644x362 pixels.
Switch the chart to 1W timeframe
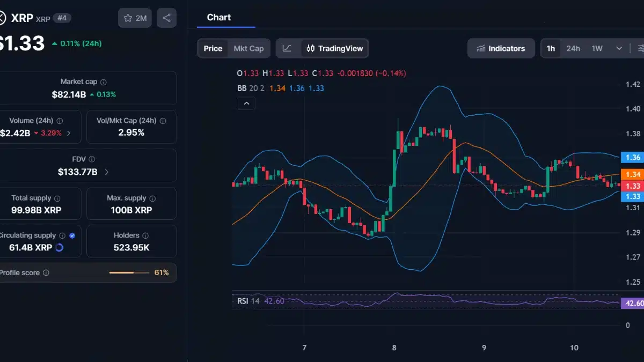coord(597,48)
